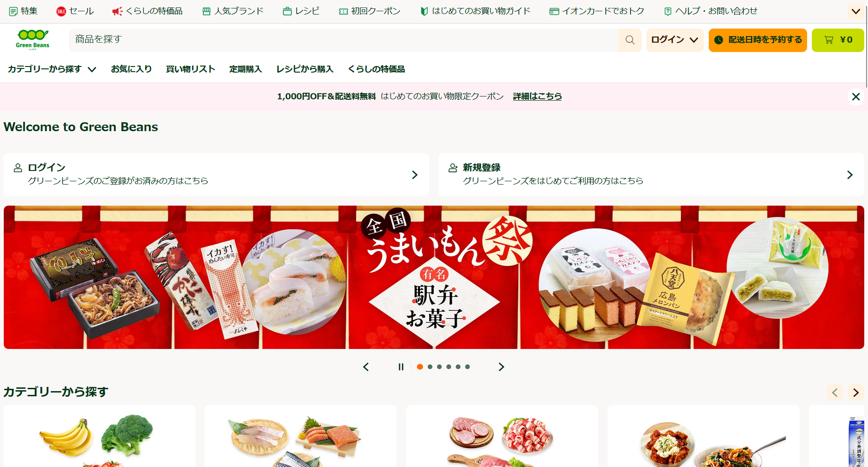Expand the ログイン dropdown in header
868x467 pixels.
click(x=675, y=40)
